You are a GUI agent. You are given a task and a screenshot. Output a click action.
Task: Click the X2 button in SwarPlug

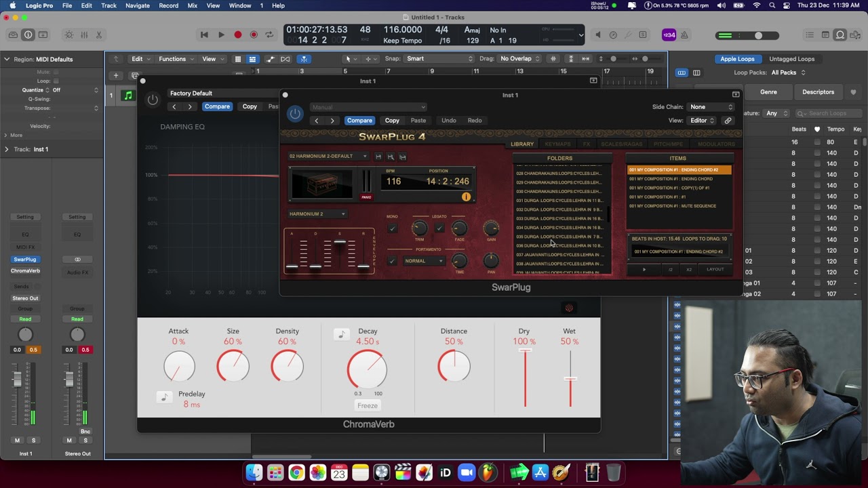coord(689,270)
